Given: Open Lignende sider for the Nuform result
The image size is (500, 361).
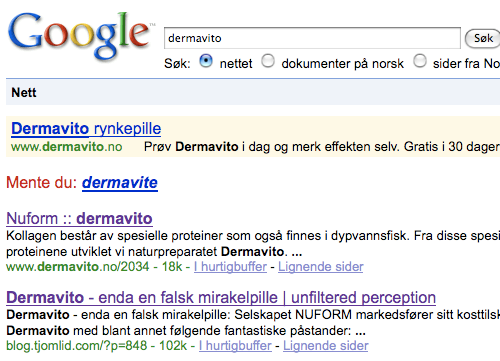Looking at the screenshot, I should point(321,267).
